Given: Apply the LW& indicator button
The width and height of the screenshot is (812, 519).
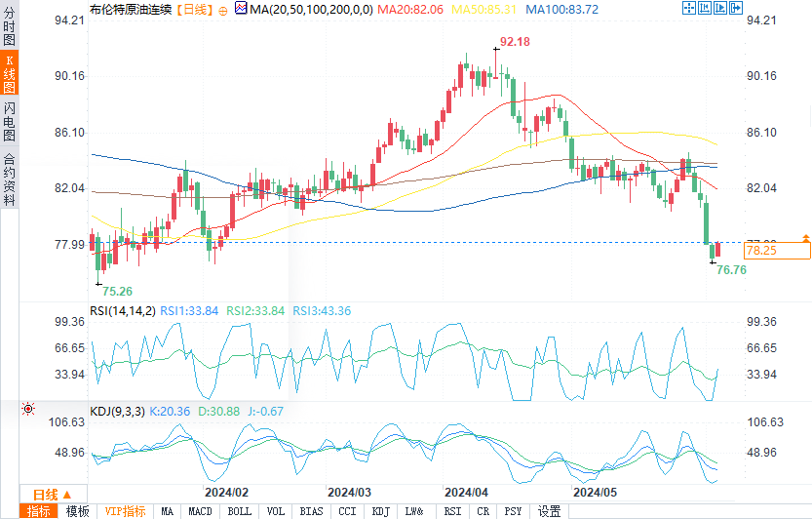Looking at the screenshot, I should pos(413,511).
